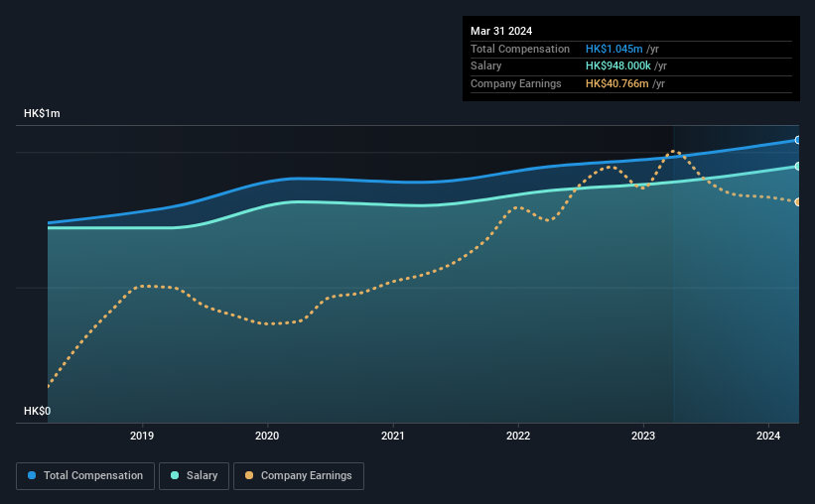The width and height of the screenshot is (815, 504).
Task: Click the 2019 x-axis label
Action: tap(142, 436)
